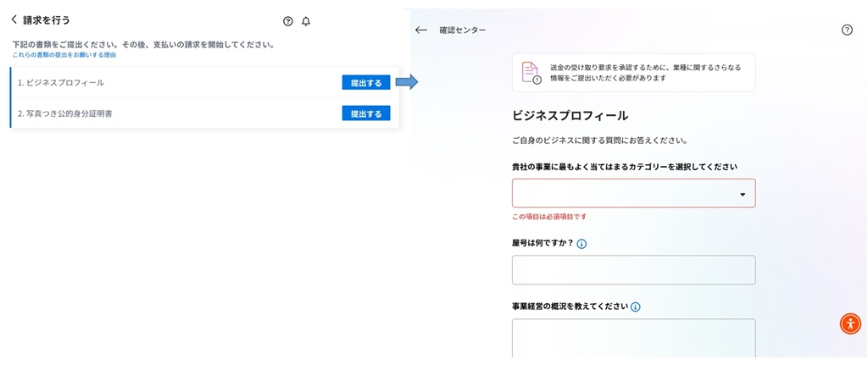Click back arrow in 確認センター
This screenshot has height=370, width=868.
click(x=421, y=30)
